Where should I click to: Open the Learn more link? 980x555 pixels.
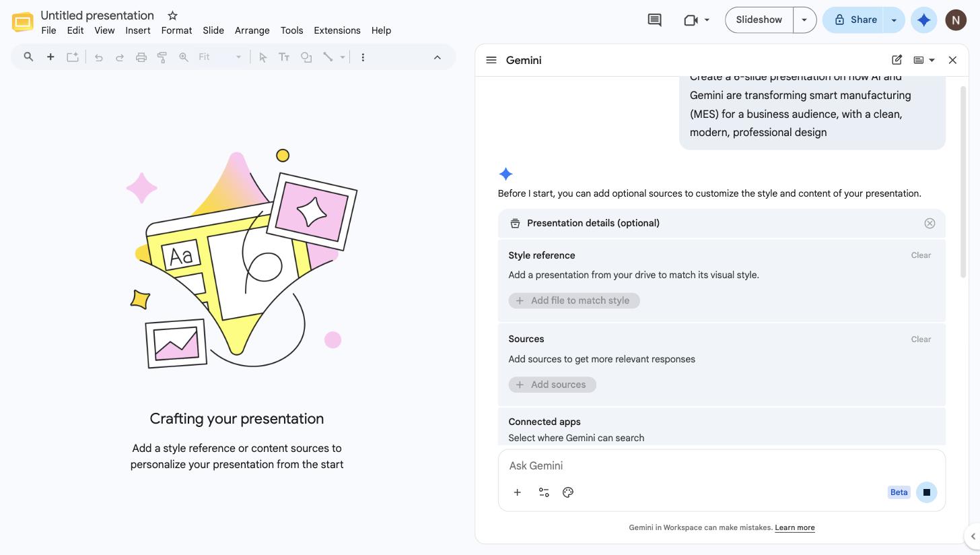click(795, 527)
